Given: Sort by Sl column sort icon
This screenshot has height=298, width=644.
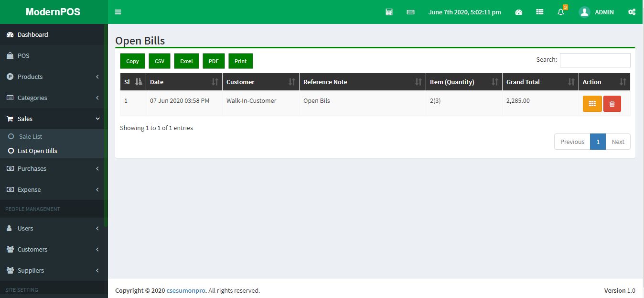Looking at the screenshot, I should tap(139, 82).
